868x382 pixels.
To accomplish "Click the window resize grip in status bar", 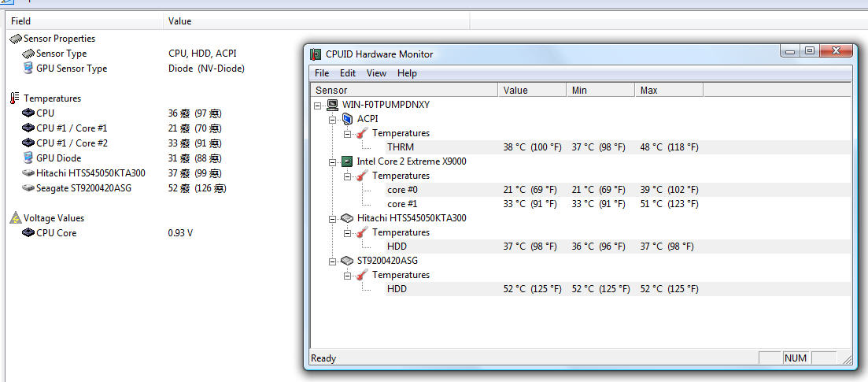I will (x=847, y=359).
